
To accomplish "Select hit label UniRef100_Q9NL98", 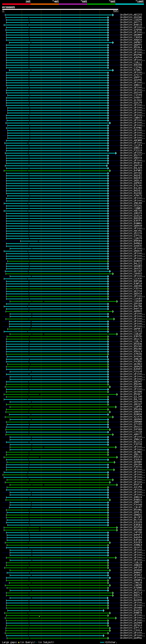I will [x=131, y=359].
